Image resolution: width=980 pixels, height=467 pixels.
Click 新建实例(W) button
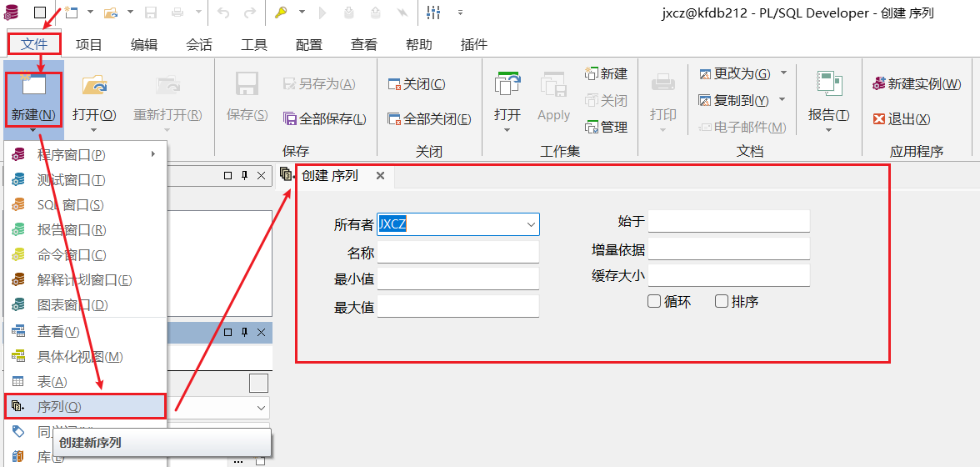[917, 83]
